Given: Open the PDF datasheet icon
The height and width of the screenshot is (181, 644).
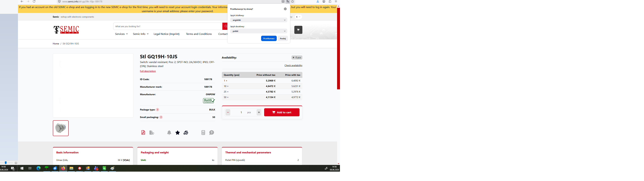Looking at the screenshot, I should click(143, 133).
